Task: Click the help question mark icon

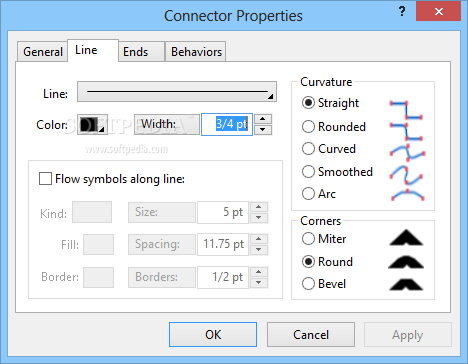Action: click(x=402, y=12)
